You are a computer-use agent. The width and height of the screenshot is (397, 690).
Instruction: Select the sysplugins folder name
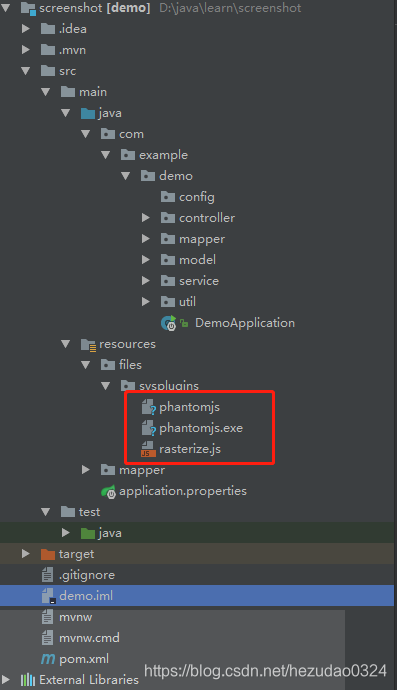coord(169,386)
